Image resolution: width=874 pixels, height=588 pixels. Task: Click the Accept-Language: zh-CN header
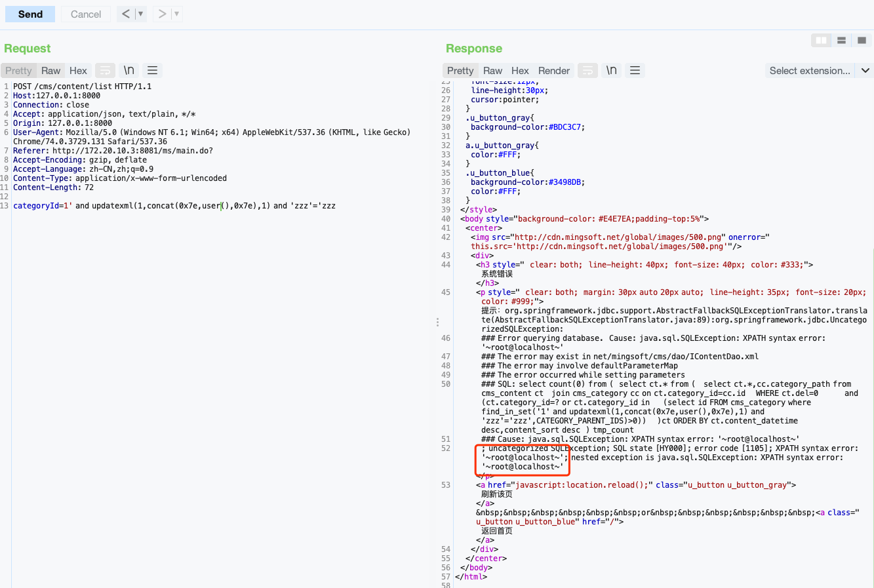coord(83,169)
